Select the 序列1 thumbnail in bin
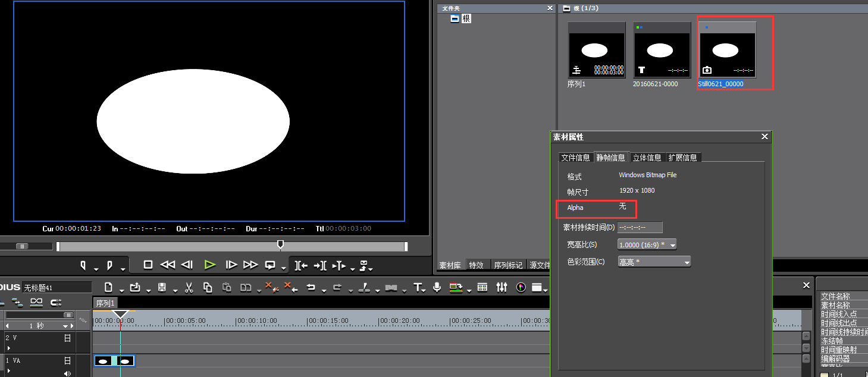868x377 pixels. 596,51
